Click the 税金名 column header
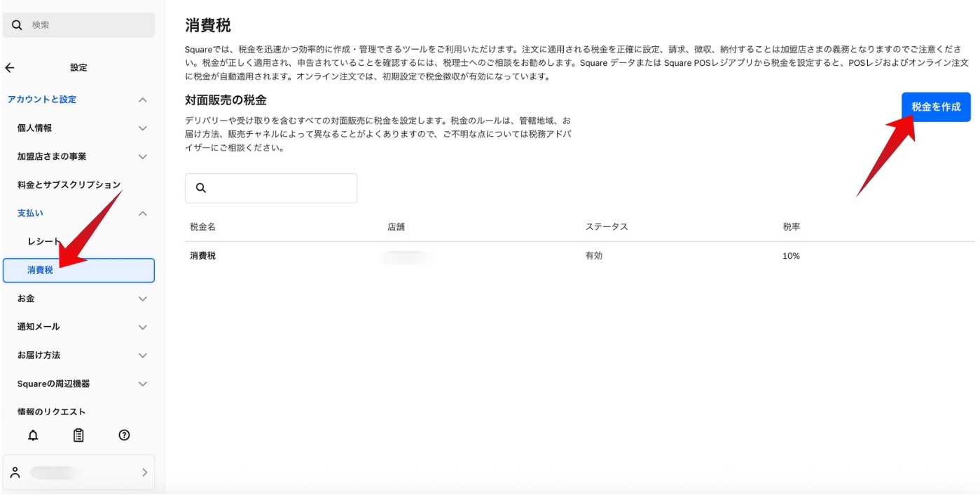The width and height of the screenshot is (980, 497). [202, 227]
